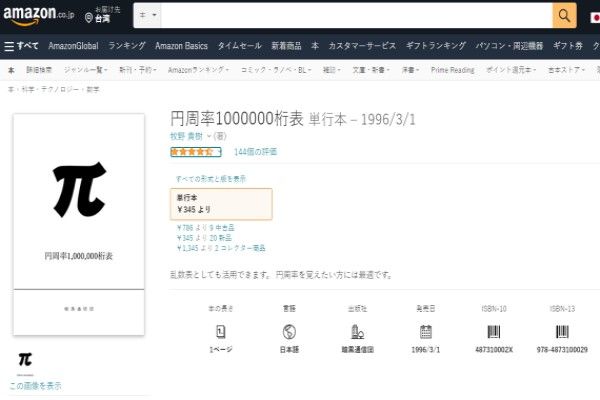Open ギフトランキング in the navigation bar
Image resolution: width=600 pixels, height=400 pixels.
(x=436, y=46)
